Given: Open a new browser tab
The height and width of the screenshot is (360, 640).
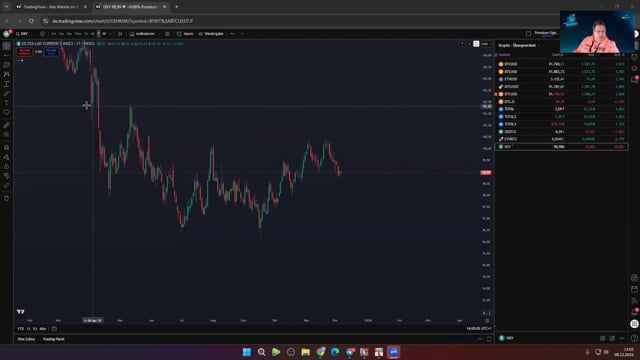Looking at the screenshot, I should click(x=176, y=7).
